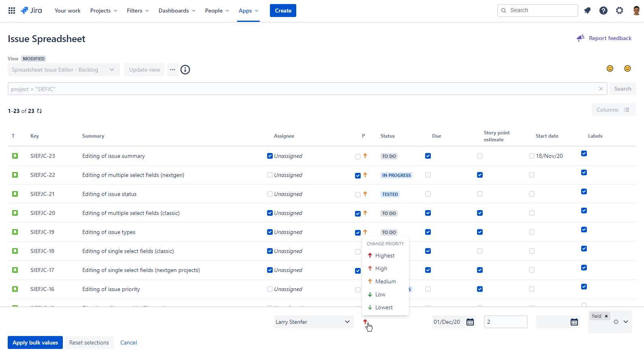The image size is (644, 353).
Task: Open the Larry Stenfer assignee dropdown
Action: click(314, 322)
